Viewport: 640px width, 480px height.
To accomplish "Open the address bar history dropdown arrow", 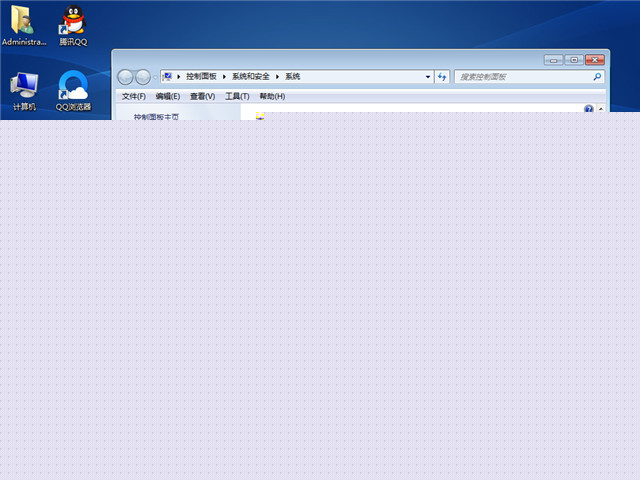I will pos(428,77).
